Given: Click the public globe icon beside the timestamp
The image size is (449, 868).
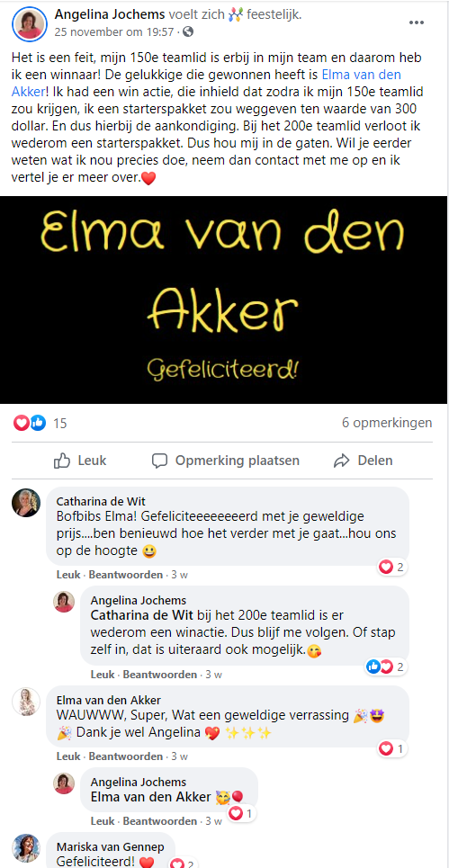Looking at the screenshot, I should click(x=188, y=31).
